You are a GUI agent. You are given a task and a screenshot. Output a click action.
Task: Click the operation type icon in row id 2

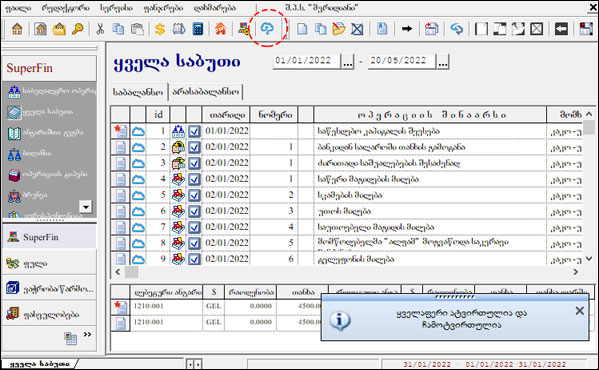(x=178, y=147)
